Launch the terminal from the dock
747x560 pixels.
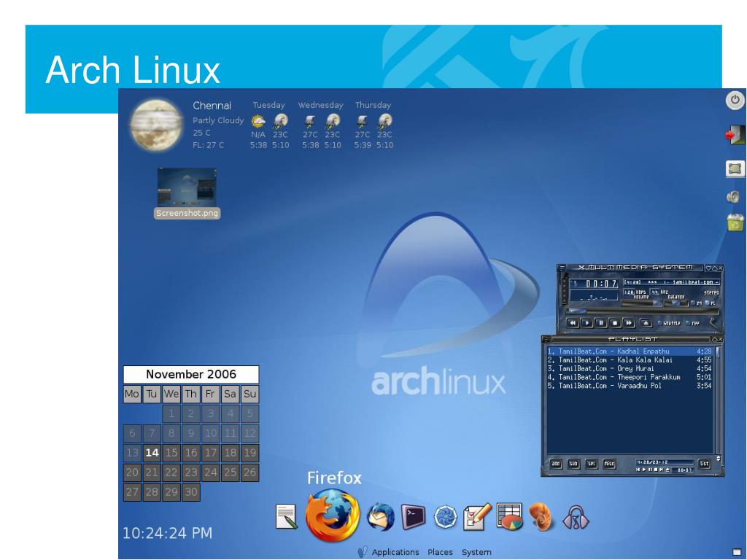(413, 517)
